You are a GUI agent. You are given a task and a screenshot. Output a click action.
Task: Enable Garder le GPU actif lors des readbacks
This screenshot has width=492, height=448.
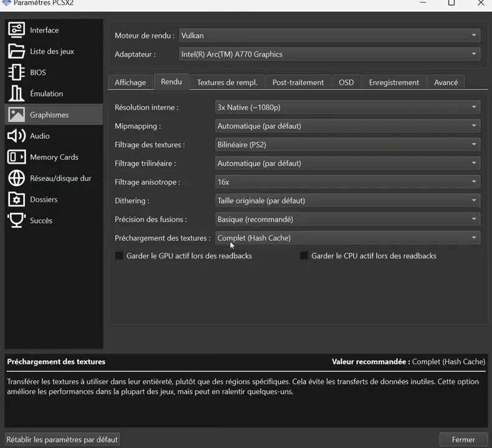point(119,256)
